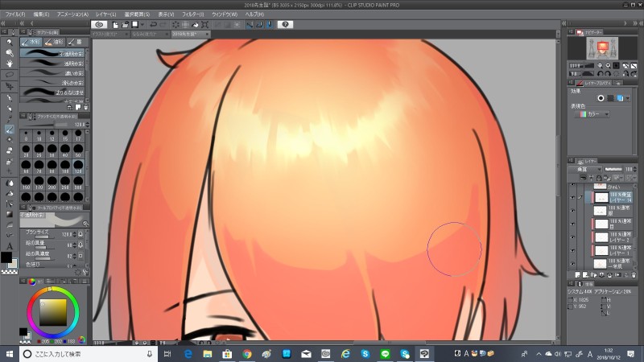This screenshot has width=644, height=362.
Task: Click the Undo arrow in toolbar
Action: point(153,25)
